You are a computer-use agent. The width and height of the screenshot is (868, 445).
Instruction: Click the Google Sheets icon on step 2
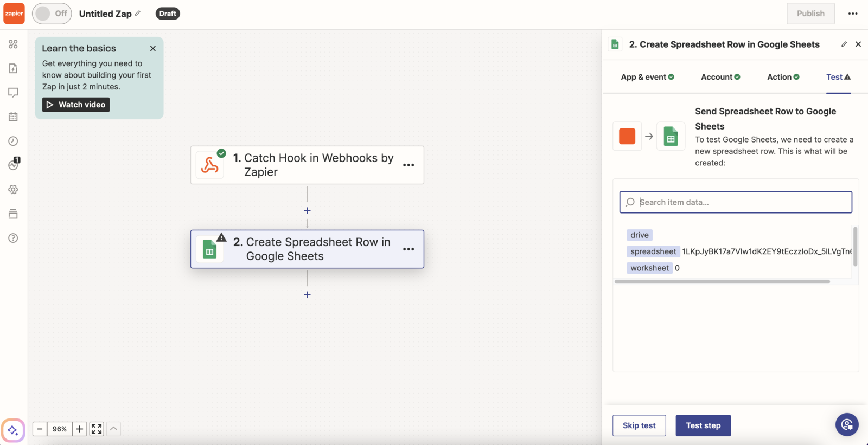209,249
